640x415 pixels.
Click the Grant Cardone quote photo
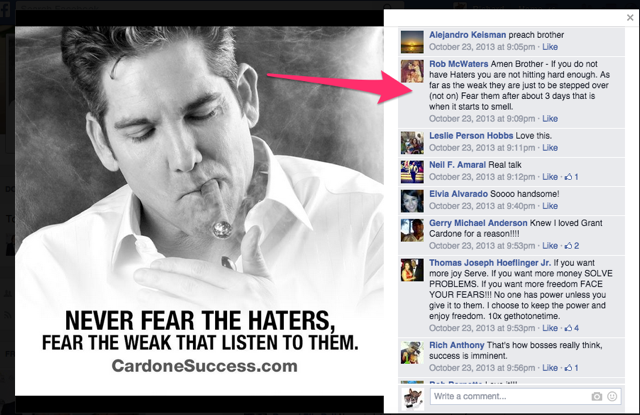coord(199,211)
